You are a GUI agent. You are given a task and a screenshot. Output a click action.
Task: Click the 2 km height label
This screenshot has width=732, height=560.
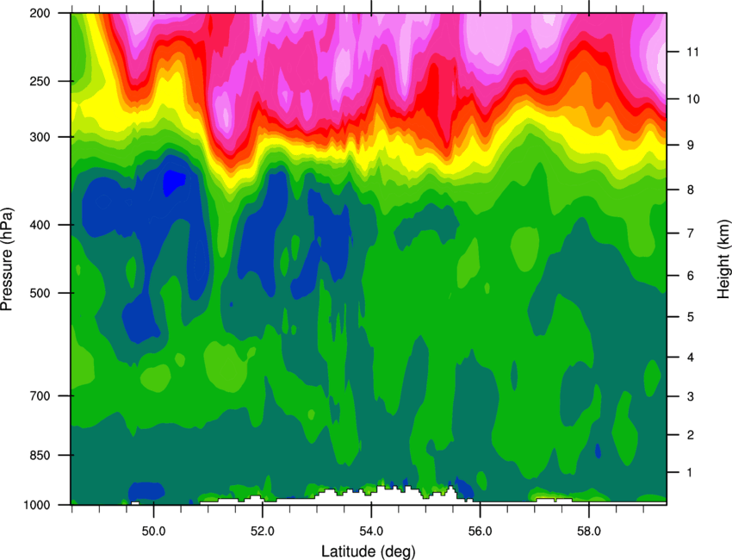(x=691, y=435)
